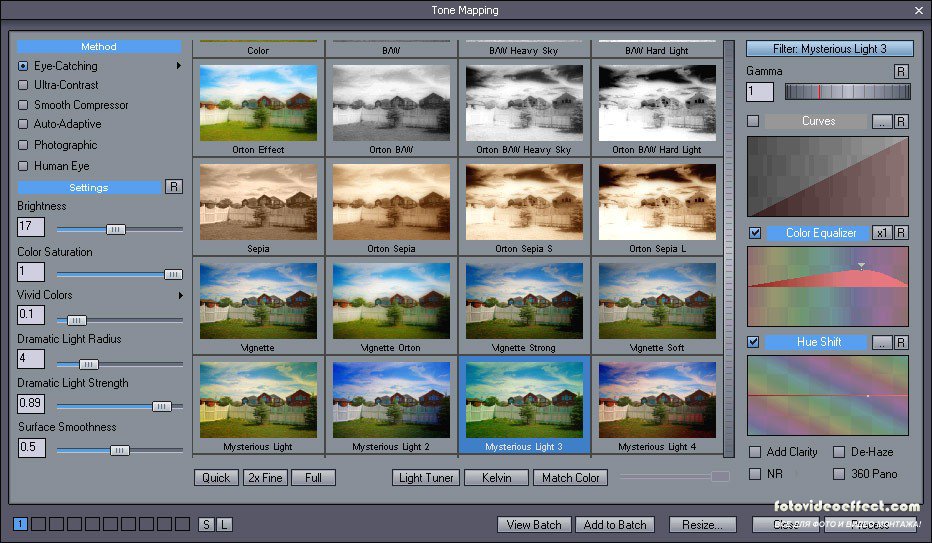Viewport: 932px width, 543px height.
Task: Select the Photographic method
Action: click(23, 145)
